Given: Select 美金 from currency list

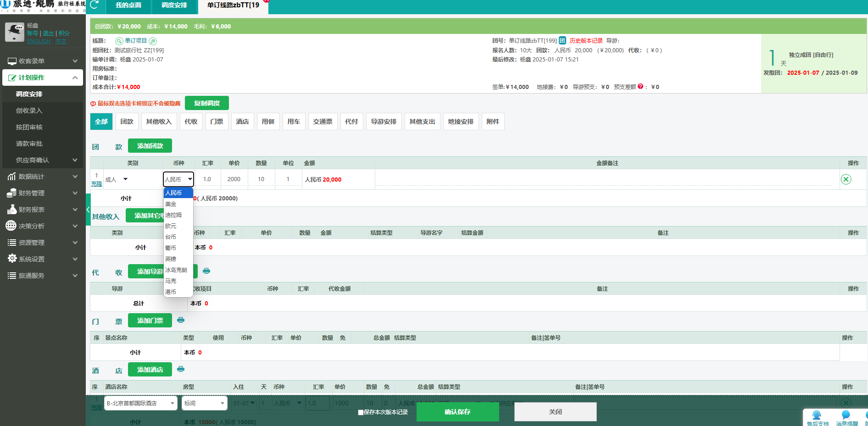Looking at the screenshot, I should [178, 204].
